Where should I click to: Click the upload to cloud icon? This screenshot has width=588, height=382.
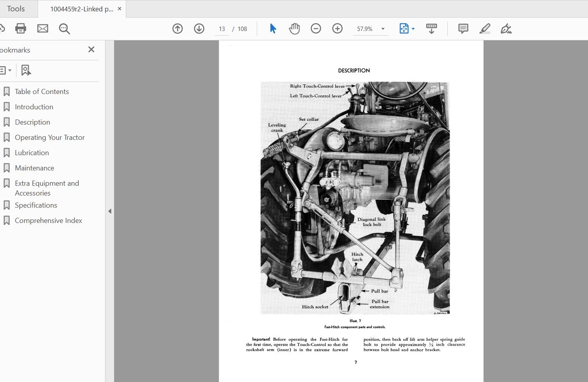click(x=2, y=29)
